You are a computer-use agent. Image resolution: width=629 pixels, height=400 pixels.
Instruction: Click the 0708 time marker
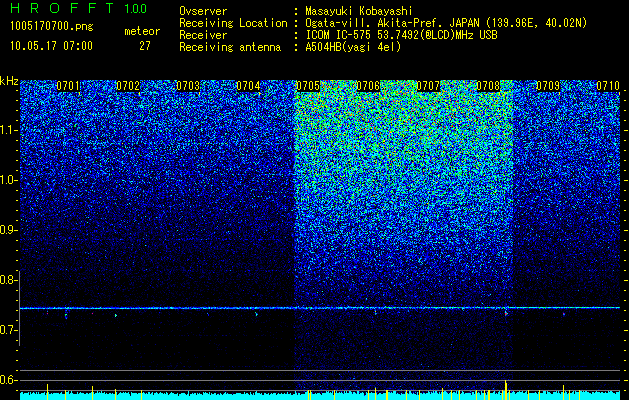[x=488, y=86]
